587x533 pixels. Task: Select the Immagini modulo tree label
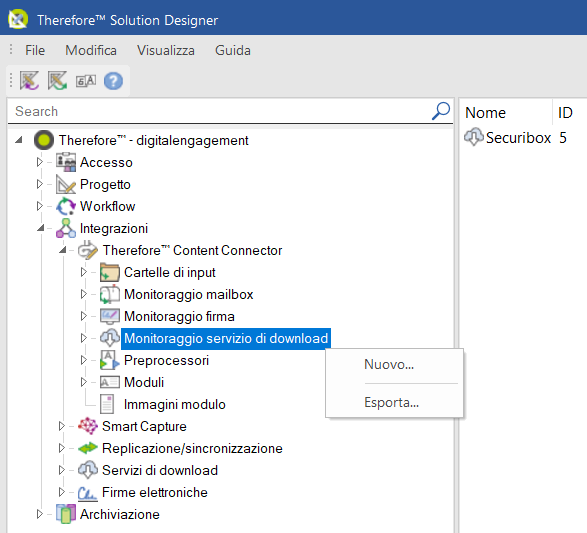tap(174, 404)
